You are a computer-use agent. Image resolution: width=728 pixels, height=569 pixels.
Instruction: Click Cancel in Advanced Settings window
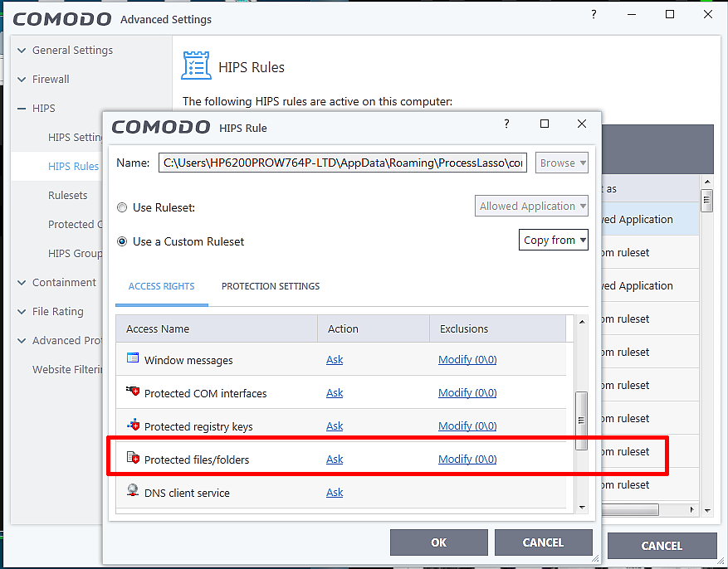(x=662, y=546)
